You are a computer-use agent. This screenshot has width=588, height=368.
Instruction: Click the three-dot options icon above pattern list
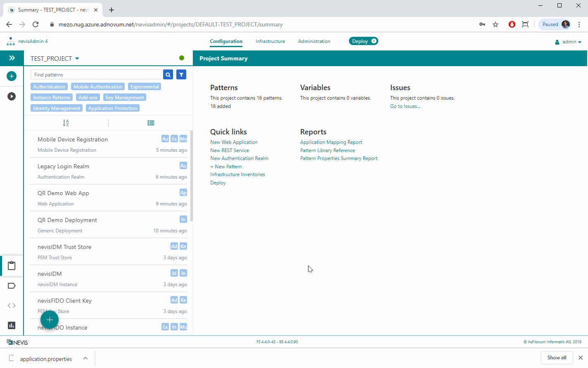(x=108, y=123)
